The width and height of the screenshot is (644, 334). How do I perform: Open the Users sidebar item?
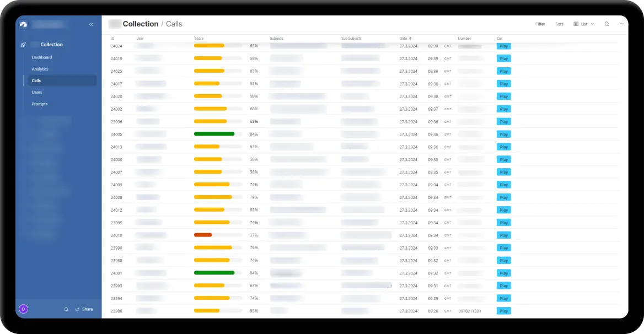click(x=36, y=93)
